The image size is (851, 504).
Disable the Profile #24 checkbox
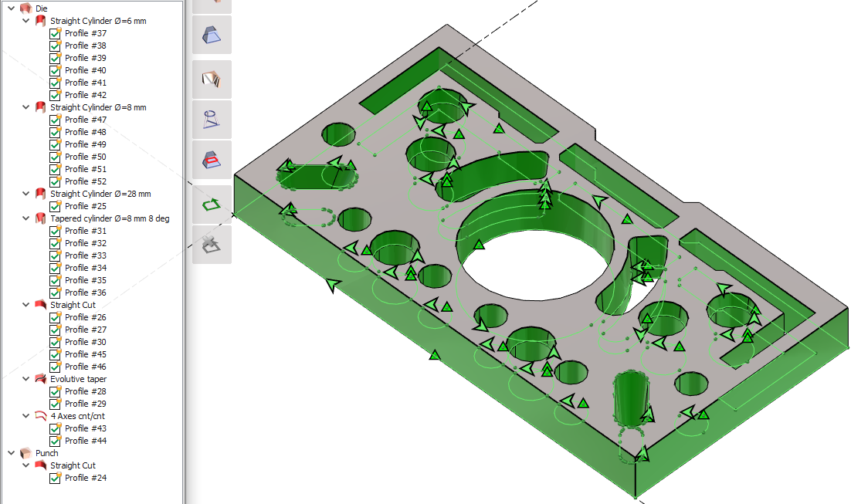[x=55, y=478]
